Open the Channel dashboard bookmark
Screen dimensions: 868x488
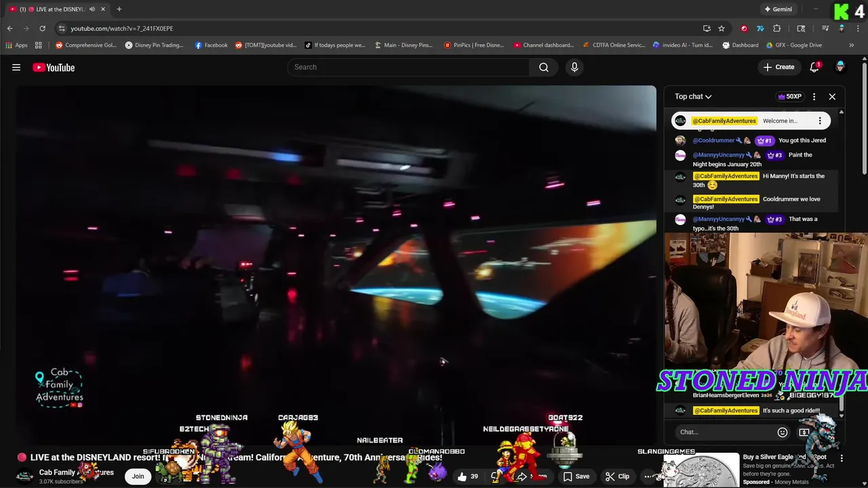(x=543, y=45)
